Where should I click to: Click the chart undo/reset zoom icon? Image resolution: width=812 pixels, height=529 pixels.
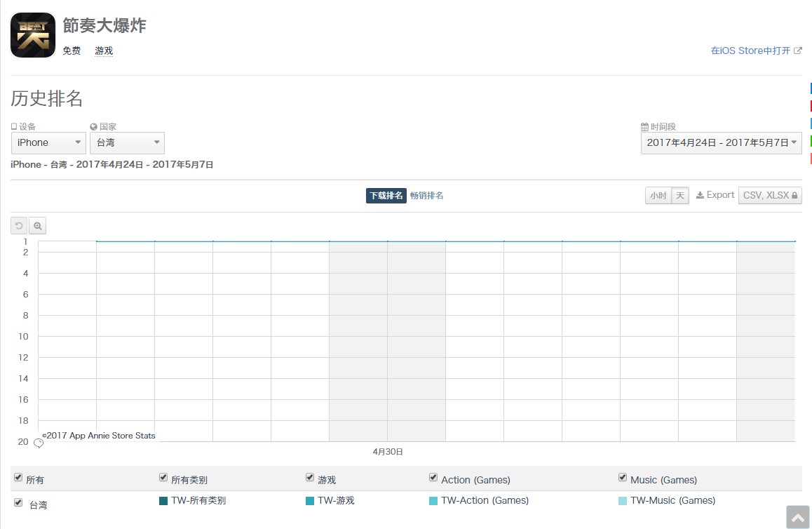coord(19,226)
